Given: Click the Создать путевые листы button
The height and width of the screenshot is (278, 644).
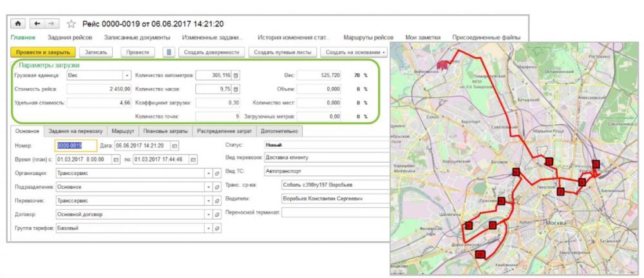Looking at the screenshot, I should [x=283, y=52].
